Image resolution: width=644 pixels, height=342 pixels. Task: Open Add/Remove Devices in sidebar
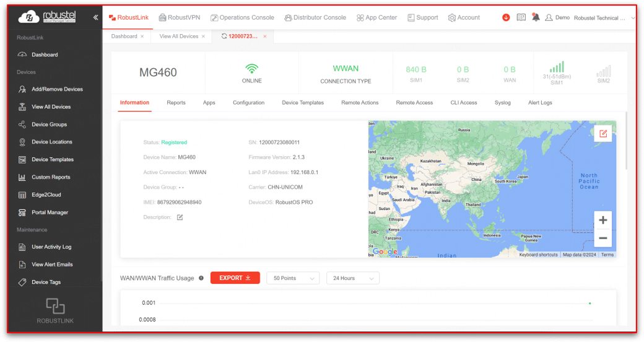(x=57, y=89)
